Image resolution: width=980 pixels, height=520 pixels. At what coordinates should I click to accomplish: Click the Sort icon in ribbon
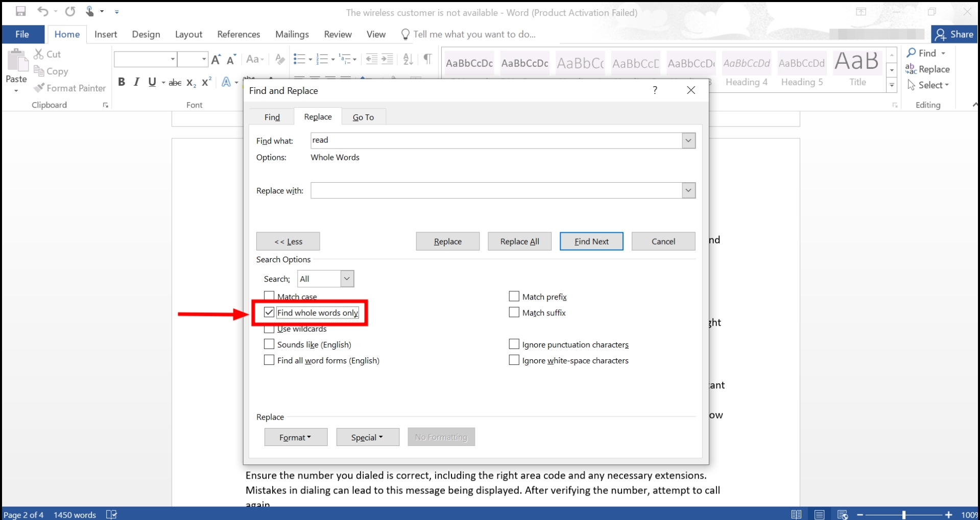[x=408, y=59]
